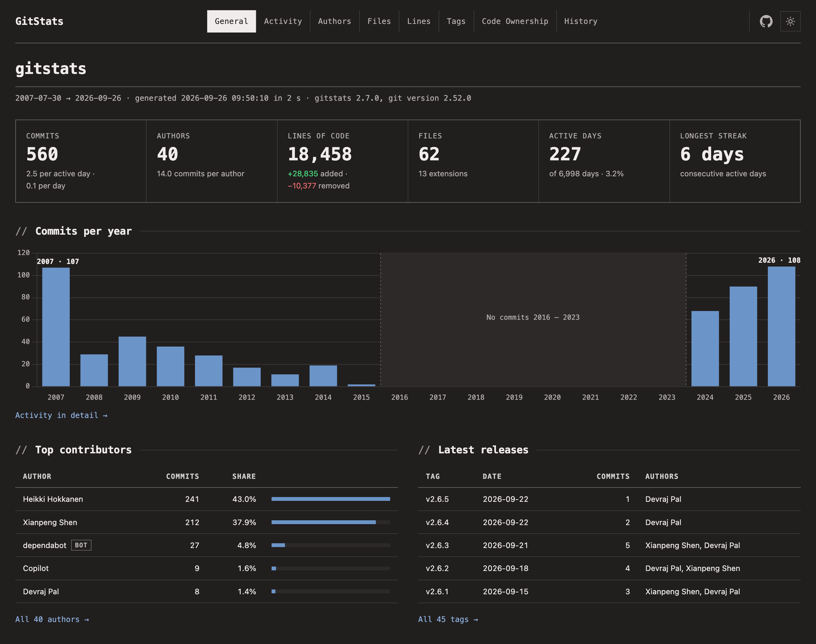The height and width of the screenshot is (644, 816).
Task: Go to the History tab
Action: (581, 21)
